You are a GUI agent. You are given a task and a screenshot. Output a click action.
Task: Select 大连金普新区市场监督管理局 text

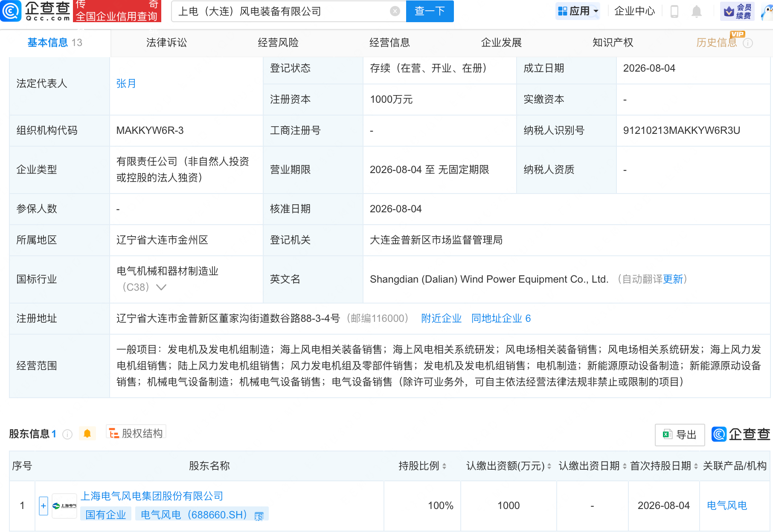pos(436,240)
